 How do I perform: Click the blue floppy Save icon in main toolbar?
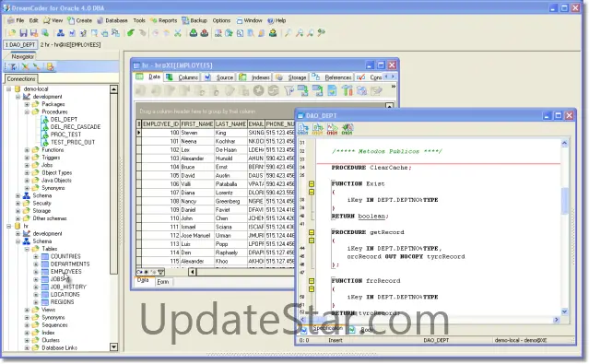click(23, 33)
